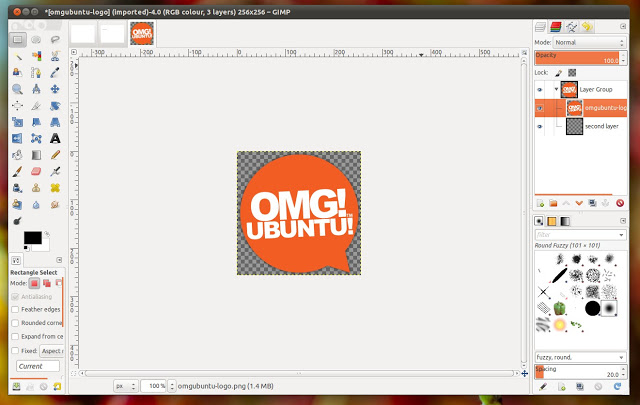The image size is (640, 405).
Task: Create a new layer in Layers panel
Action: pyautogui.click(x=540, y=203)
